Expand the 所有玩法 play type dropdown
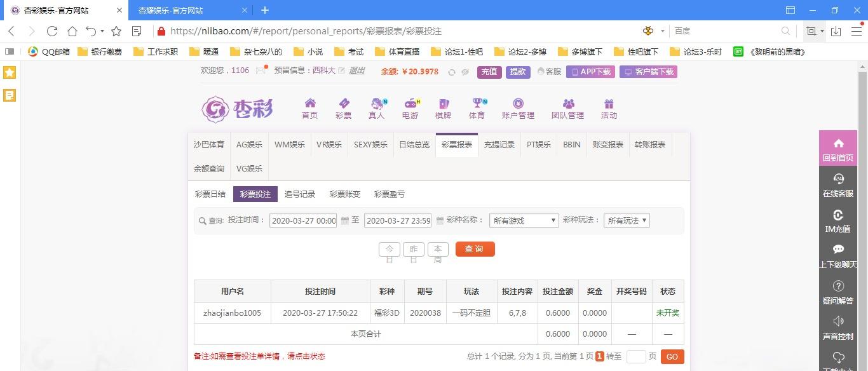This screenshot has height=371, width=868. tap(627, 220)
